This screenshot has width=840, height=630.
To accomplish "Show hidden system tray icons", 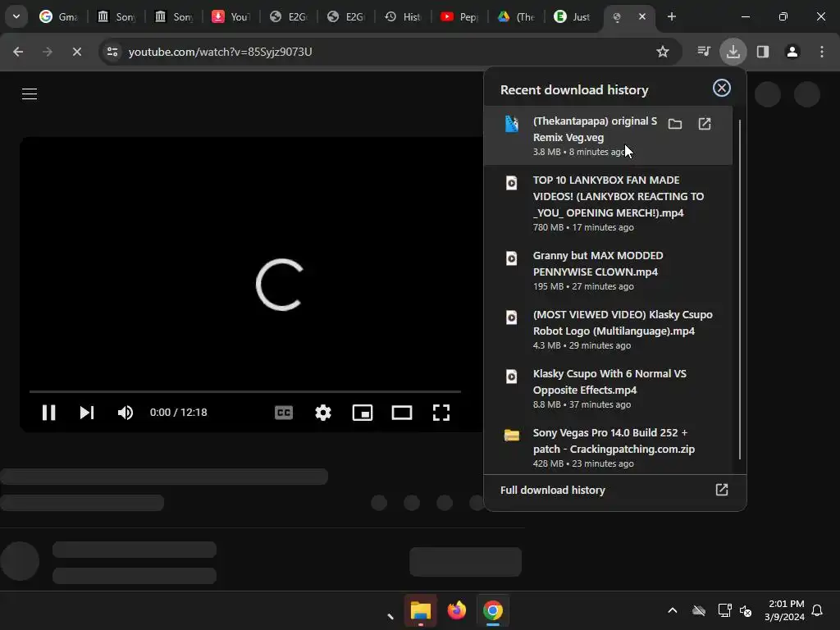I will [x=673, y=610].
